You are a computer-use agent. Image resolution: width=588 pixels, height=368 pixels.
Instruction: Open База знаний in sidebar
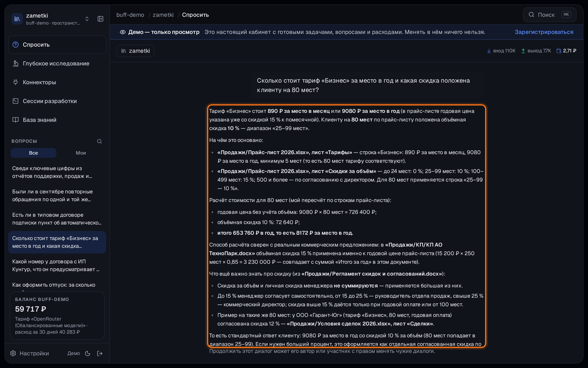point(57,120)
